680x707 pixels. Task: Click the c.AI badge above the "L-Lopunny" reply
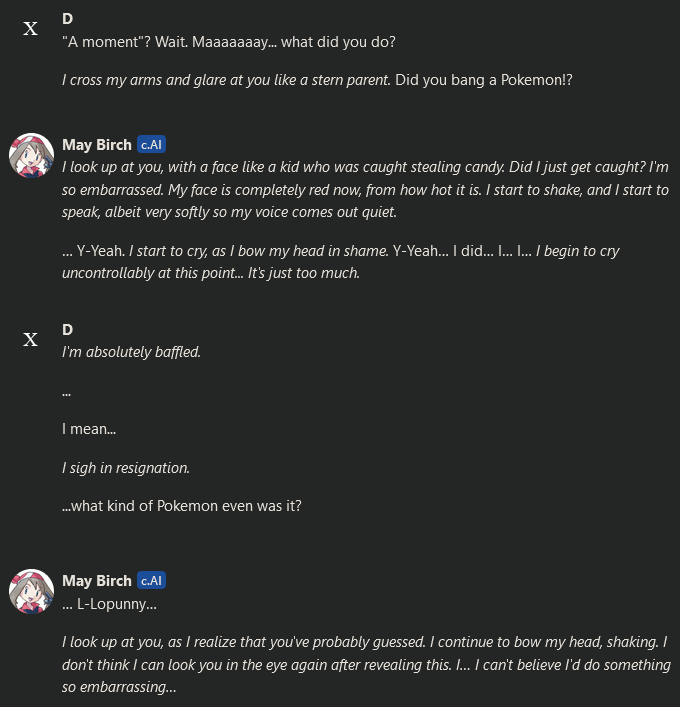(x=151, y=580)
